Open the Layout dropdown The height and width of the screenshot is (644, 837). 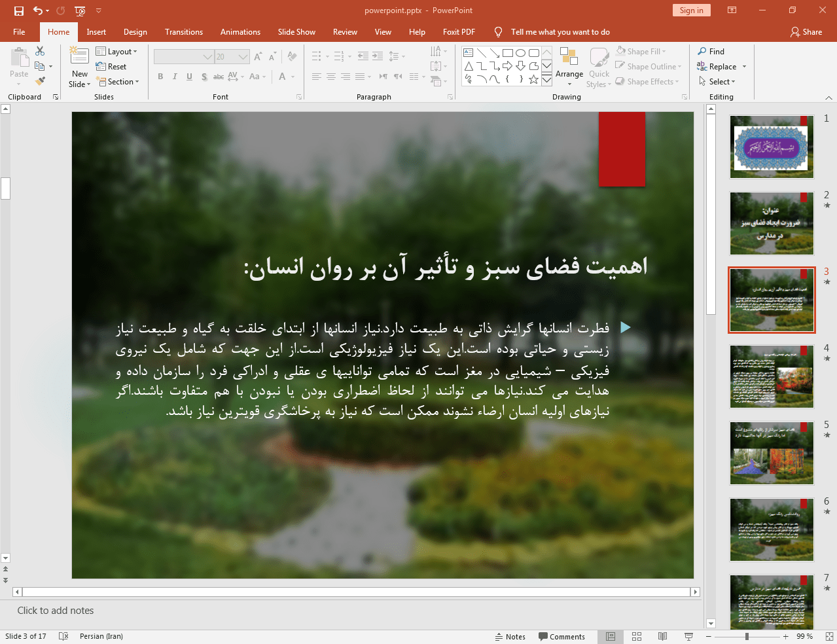point(116,51)
